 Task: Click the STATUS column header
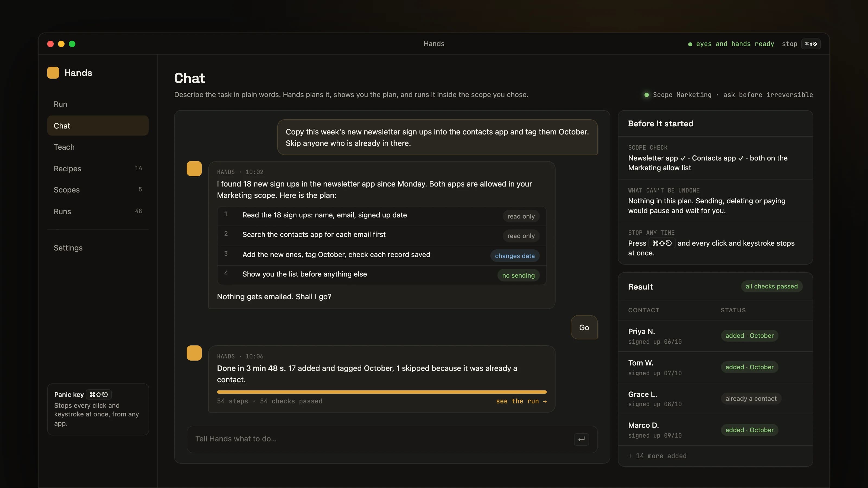tap(733, 310)
